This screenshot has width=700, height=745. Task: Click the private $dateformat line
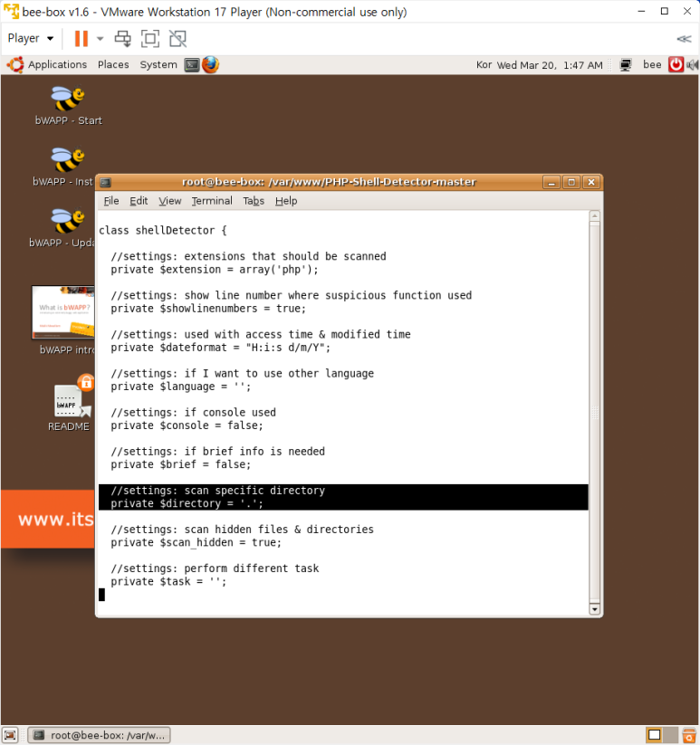tap(220, 348)
